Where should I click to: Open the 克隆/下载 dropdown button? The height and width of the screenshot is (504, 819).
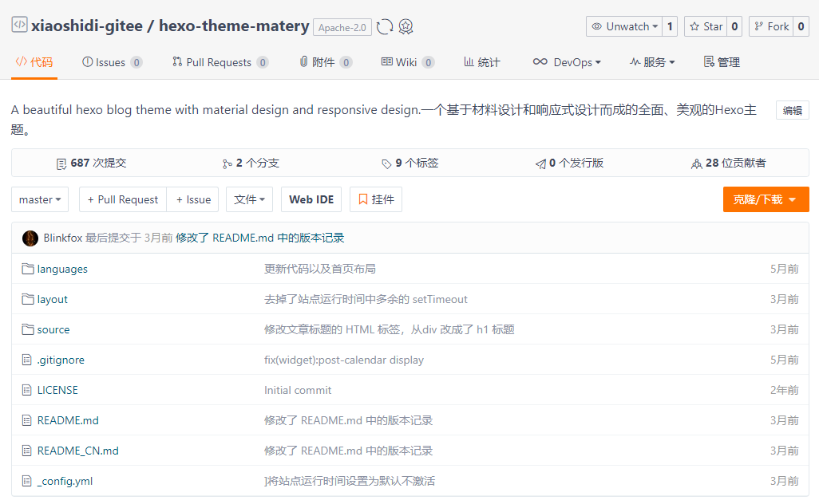[766, 199]
